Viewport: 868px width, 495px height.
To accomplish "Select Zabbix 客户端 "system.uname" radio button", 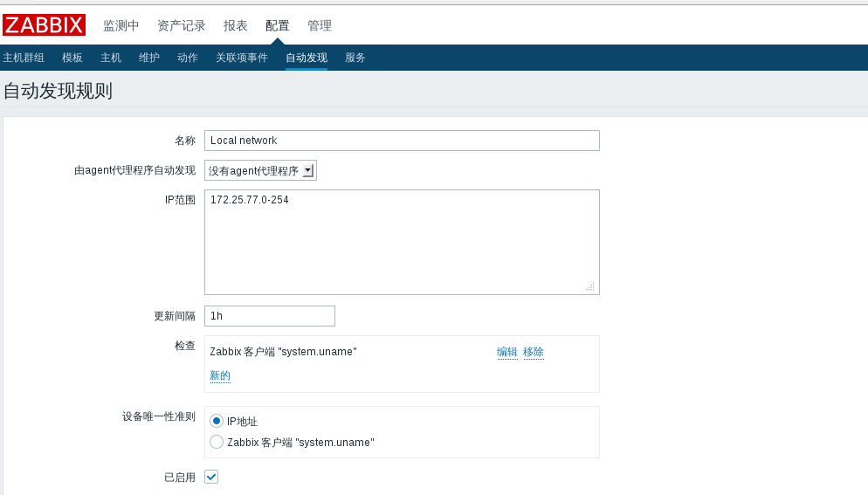I will (x=217, y=442).
